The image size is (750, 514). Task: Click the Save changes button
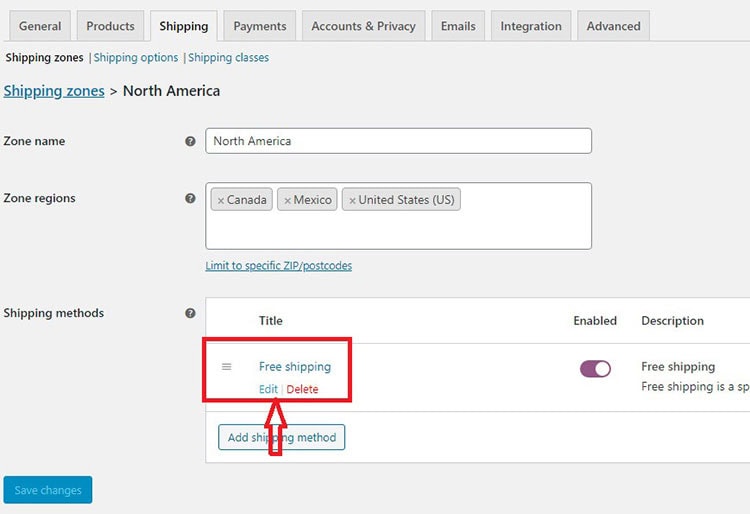point(48,490)
